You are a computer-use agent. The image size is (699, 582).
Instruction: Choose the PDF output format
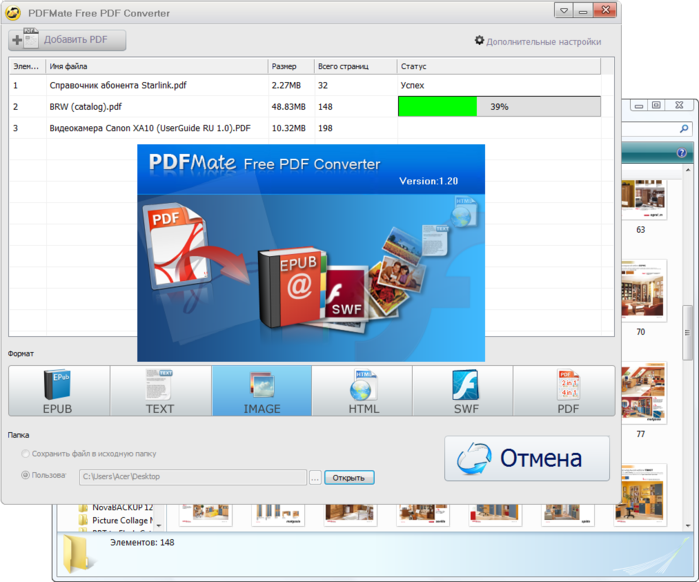(x=566, y=390)
